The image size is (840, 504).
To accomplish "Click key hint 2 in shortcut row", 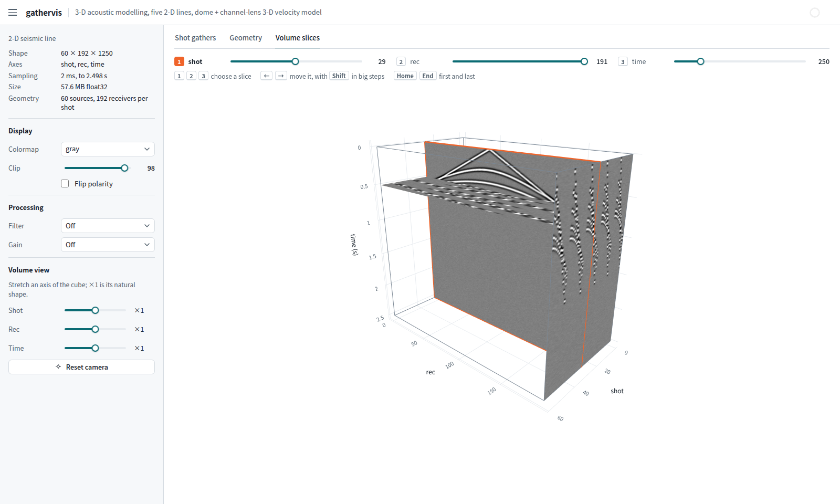I will click(x=191, y=76).
